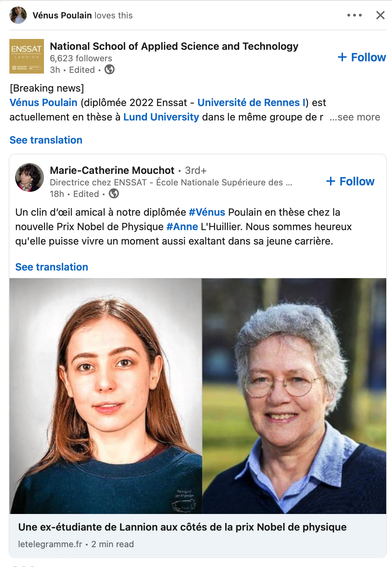Open the #Anne hashtag
The height and width of the screenshot is (567, 392).
(x=182, y=227)
